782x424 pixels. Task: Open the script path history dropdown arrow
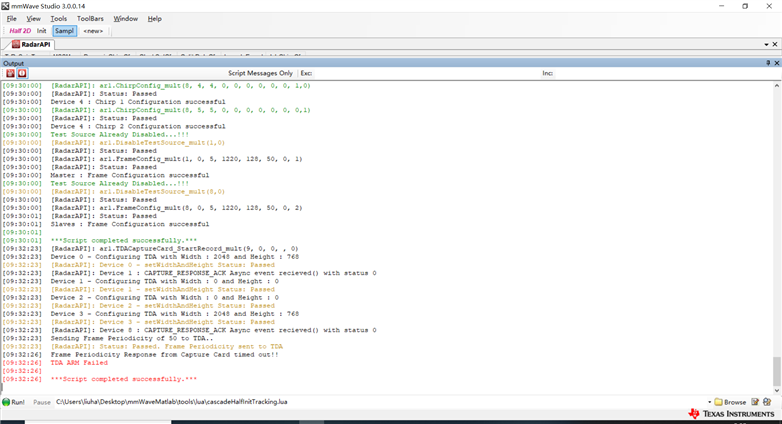[x=709, y=402]
